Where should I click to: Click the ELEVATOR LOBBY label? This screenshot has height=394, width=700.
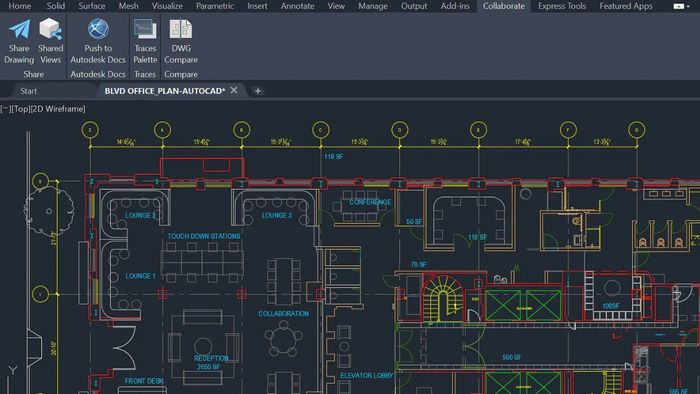[367, 376]
